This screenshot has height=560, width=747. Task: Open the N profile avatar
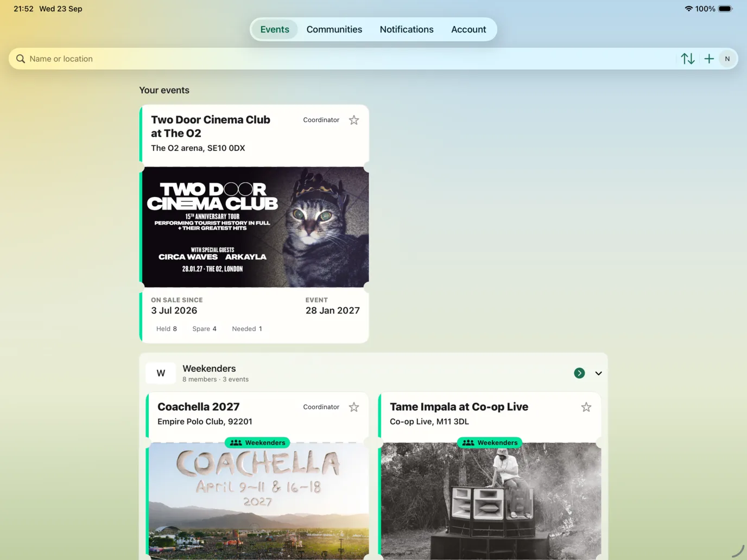point(727,59)
